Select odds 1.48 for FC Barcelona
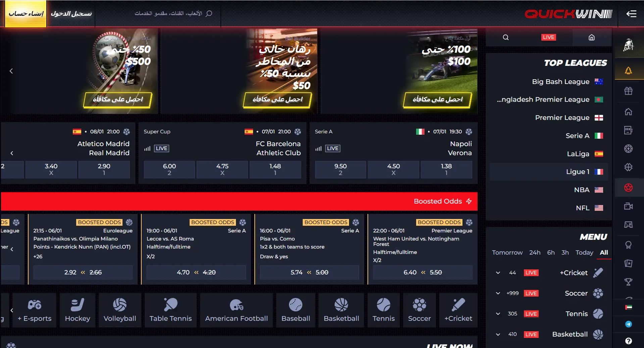 pos(275,169)
